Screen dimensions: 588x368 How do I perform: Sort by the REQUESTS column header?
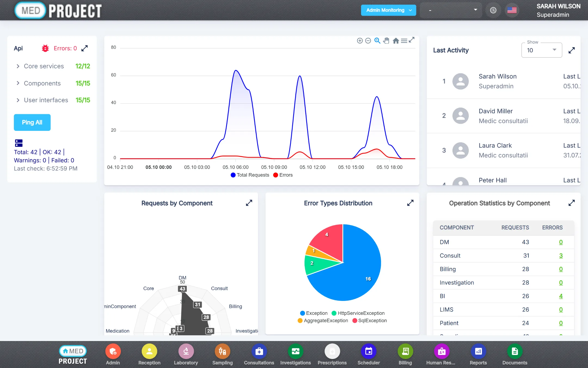pos(515,228)
